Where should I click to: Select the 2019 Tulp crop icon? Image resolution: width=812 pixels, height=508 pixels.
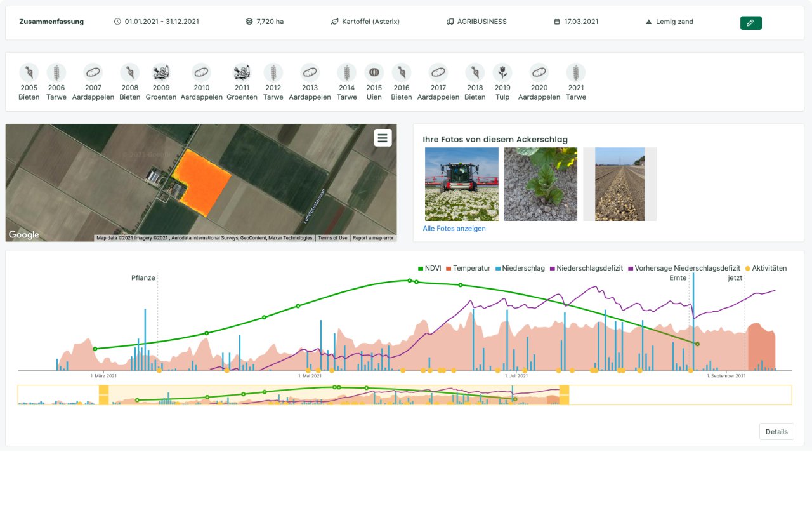(x=502, y=73)
